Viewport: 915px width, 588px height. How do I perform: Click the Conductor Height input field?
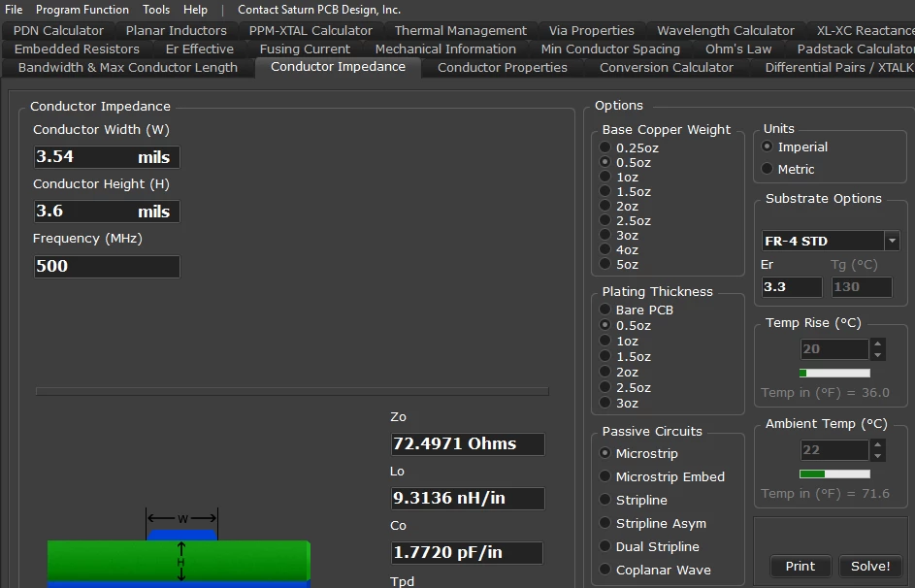[107, 212]
